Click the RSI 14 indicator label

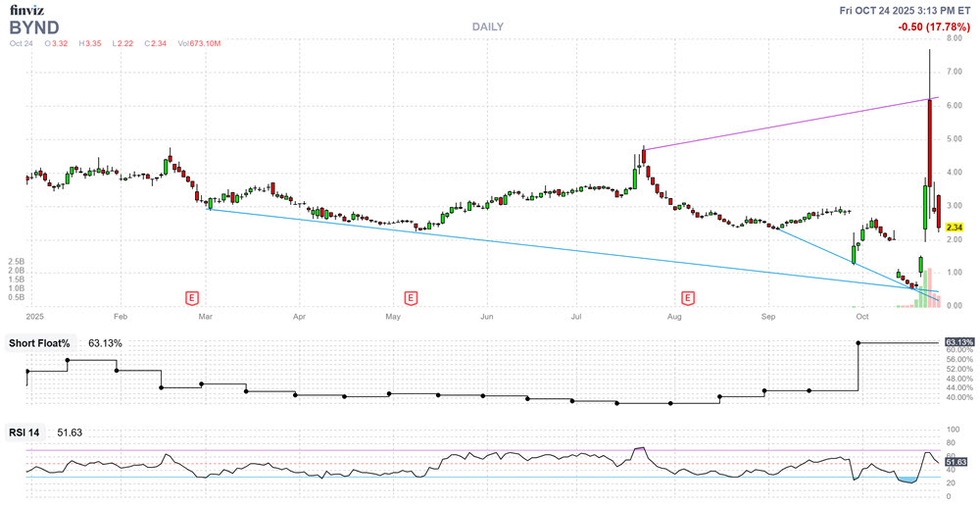24,432
